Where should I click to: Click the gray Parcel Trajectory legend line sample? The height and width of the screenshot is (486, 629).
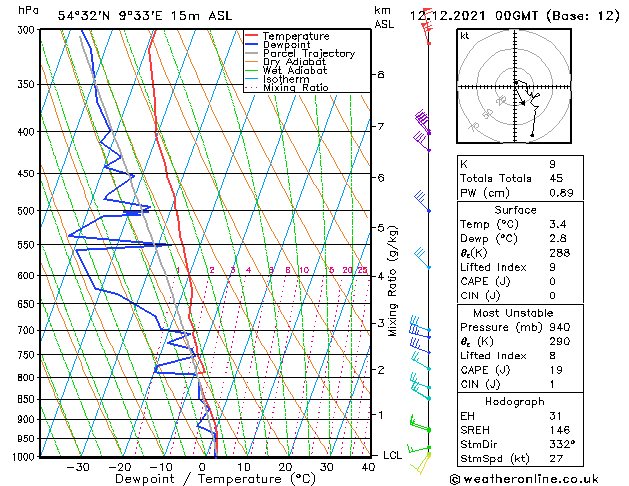point(251,53)
